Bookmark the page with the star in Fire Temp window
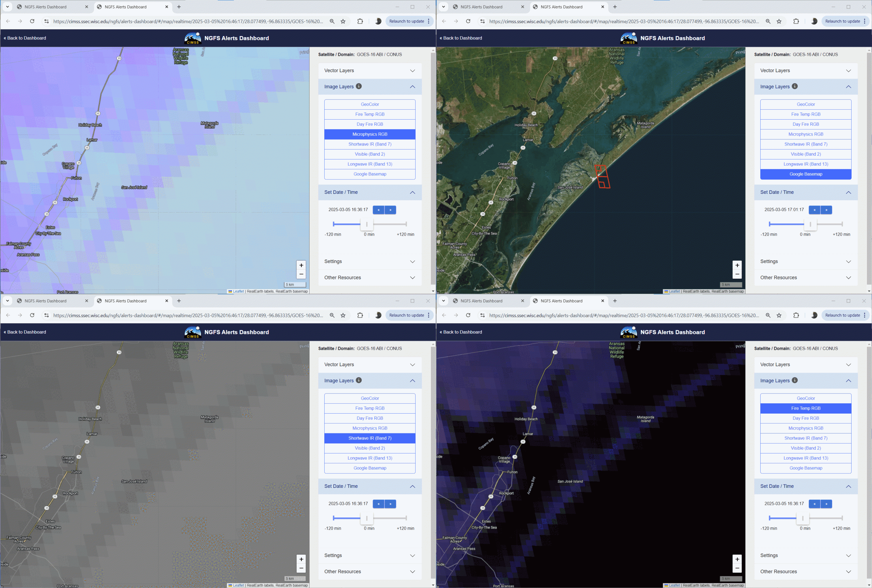 click(x=779, y=315)
